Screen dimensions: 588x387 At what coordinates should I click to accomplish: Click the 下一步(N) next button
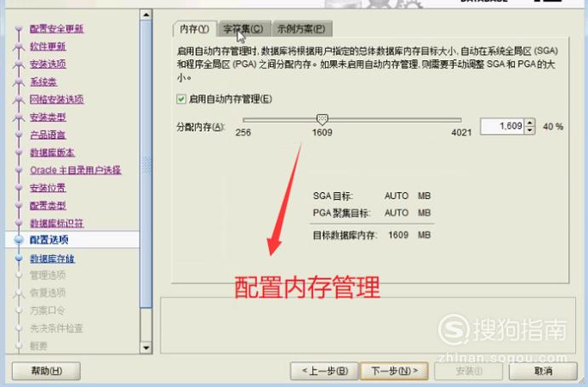(394, 371)
